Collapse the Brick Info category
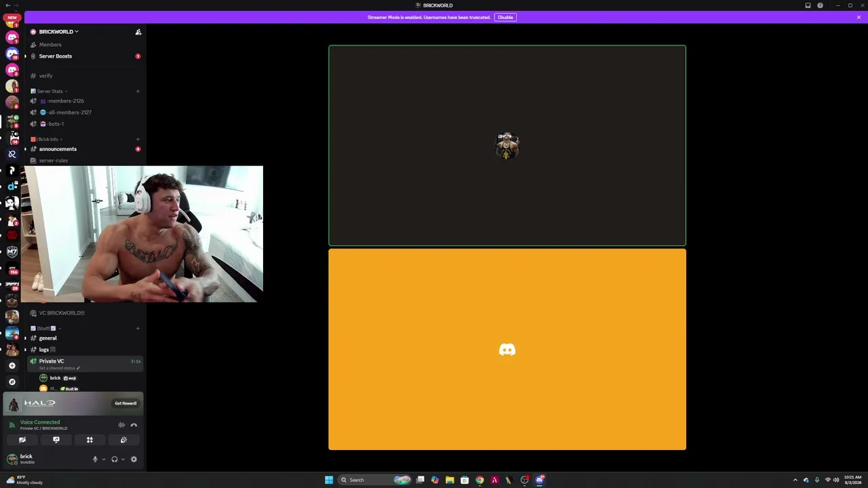 tap(47, 139)
